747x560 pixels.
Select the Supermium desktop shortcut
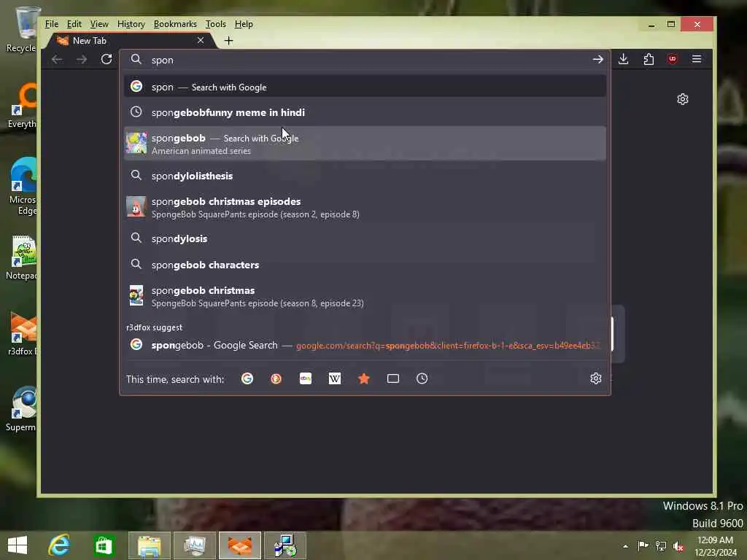pyautogui.click(x=21, y=408)
